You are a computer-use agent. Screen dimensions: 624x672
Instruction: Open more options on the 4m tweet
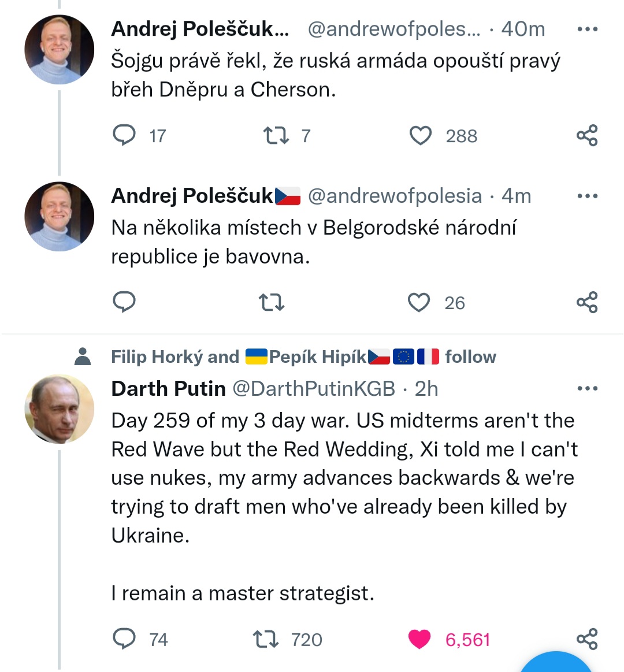[x=587, y=196]
